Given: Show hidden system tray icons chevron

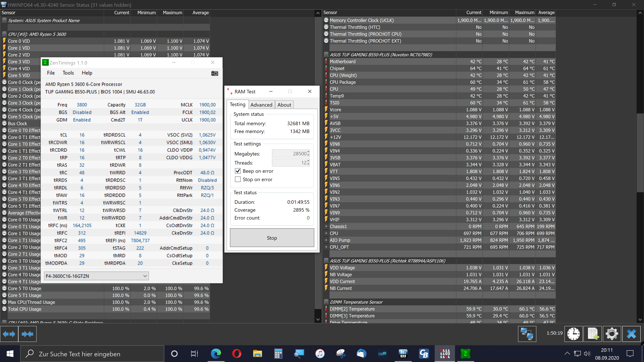Looking at the screenshot, I should 567,353.
